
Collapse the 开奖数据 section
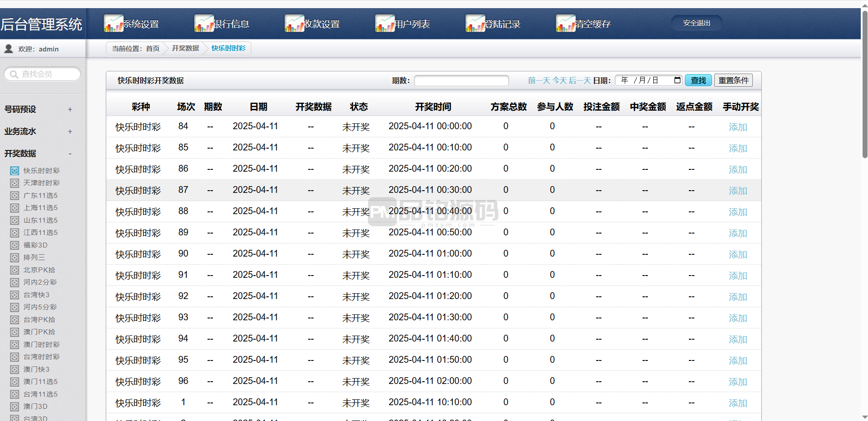(x=70, y=154)
